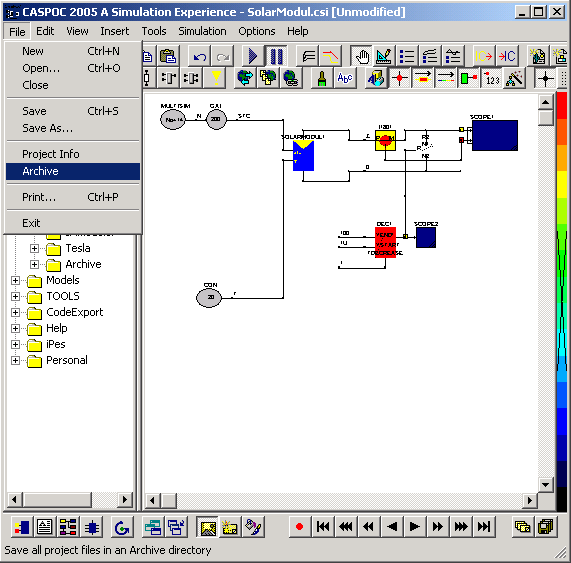Click the single play backward arrow
This screenshot has height=563, width=571.
(x=391, y=527)
